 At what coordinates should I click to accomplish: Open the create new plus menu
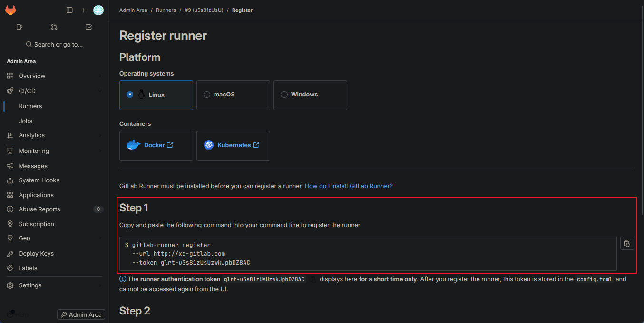click(84, 10)
